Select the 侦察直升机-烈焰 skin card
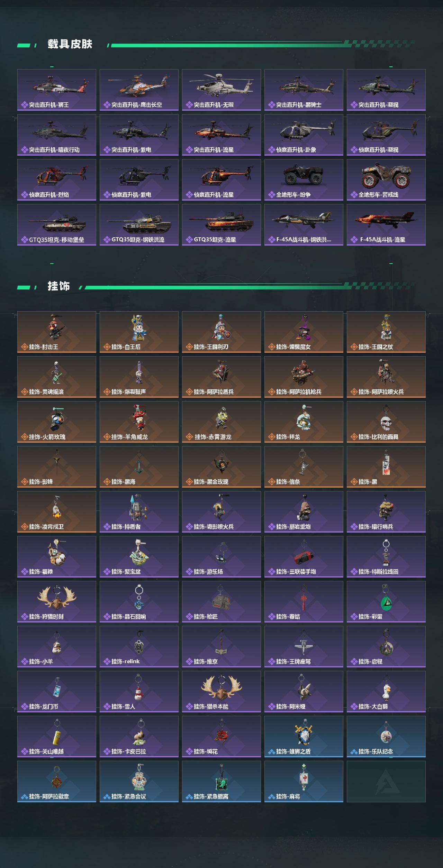443x868 pixels. [x=57, y=180]
